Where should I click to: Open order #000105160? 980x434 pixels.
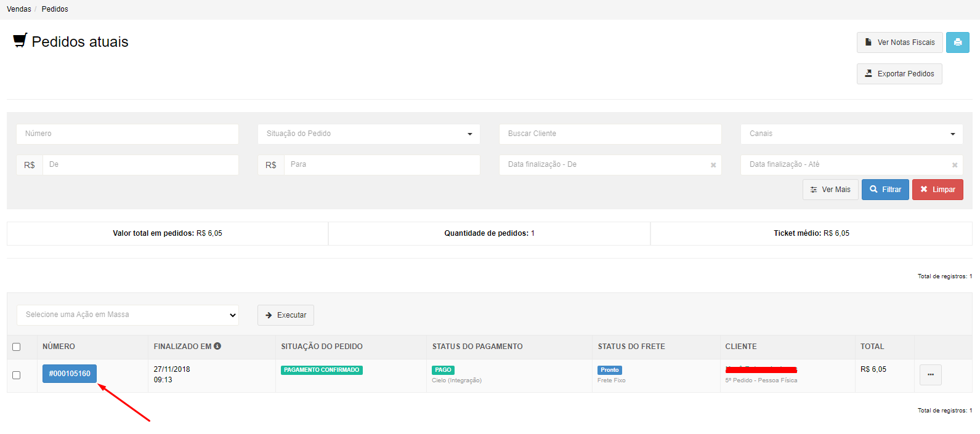pyautogui.click(x=70, y=374)
